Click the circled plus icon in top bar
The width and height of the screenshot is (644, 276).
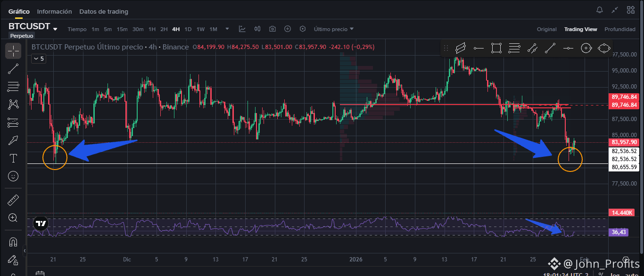coord(288,29)
